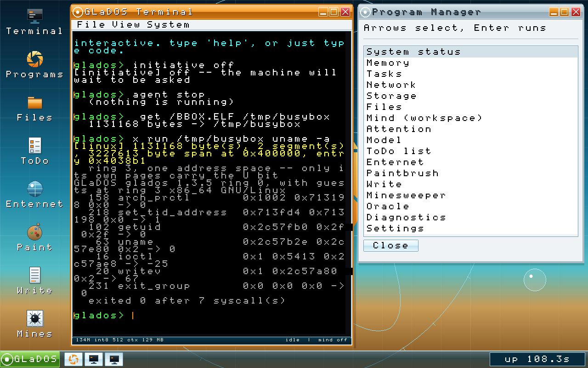Click 'mind off' in Terminal status bar
The width and height of the screenshot is (588, 368).
tap(333, 340)
